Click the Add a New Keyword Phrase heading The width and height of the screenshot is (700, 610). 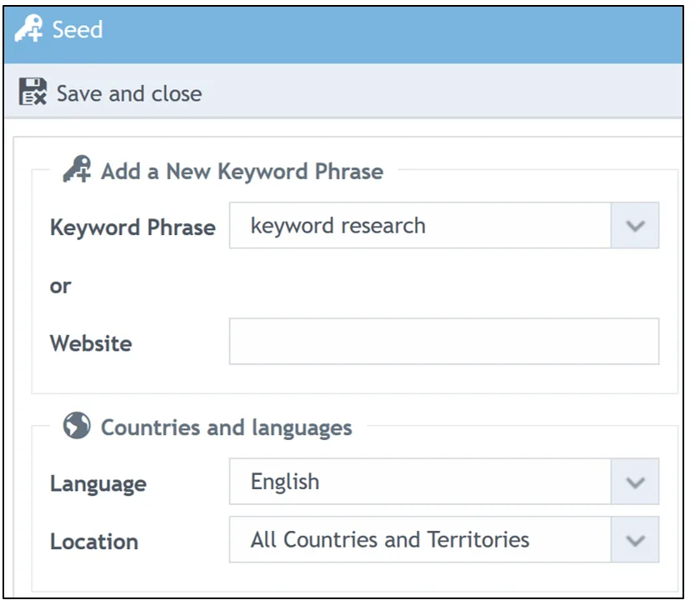(x=242, y=172)
